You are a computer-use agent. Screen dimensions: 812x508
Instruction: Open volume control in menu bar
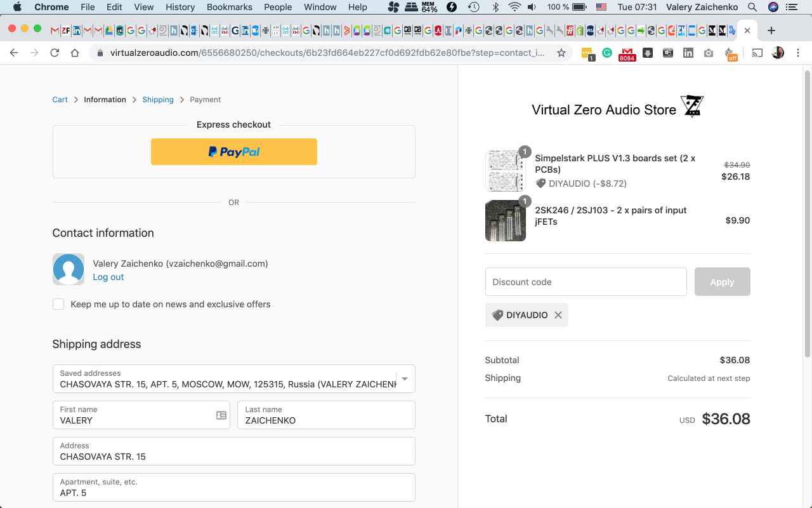[x=532, y=7]
